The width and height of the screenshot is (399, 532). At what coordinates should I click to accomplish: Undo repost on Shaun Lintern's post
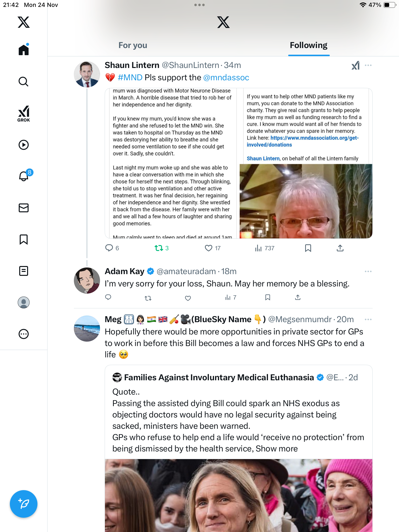(159, 248)
